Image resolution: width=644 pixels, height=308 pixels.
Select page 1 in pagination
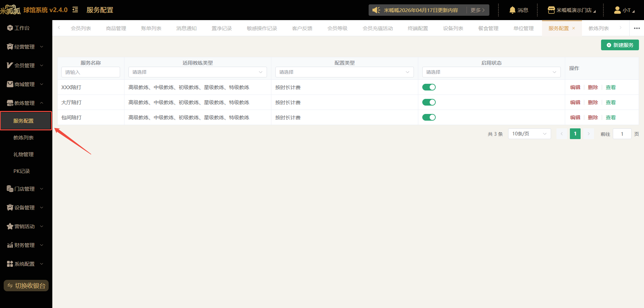(x=575, y=134)
